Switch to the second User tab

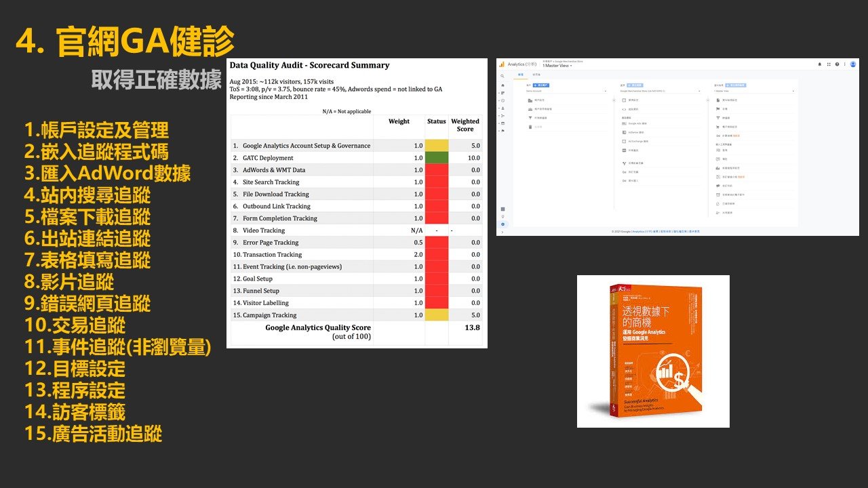coord(536,74)
